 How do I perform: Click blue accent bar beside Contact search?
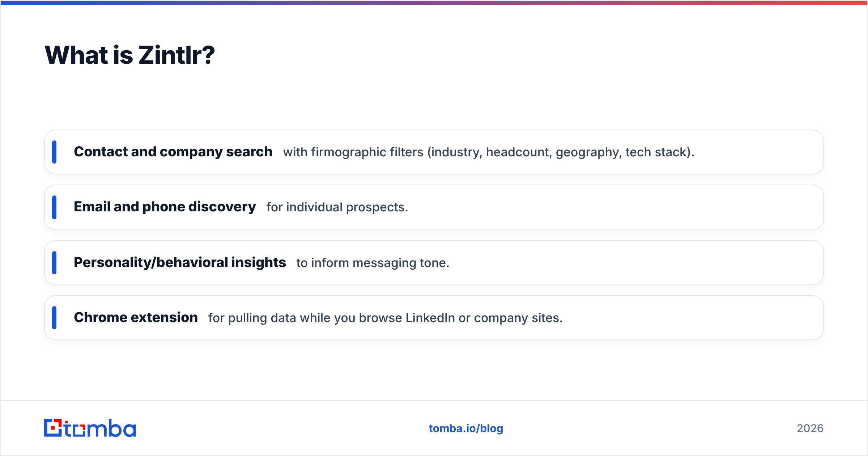(x=54, y=152)
